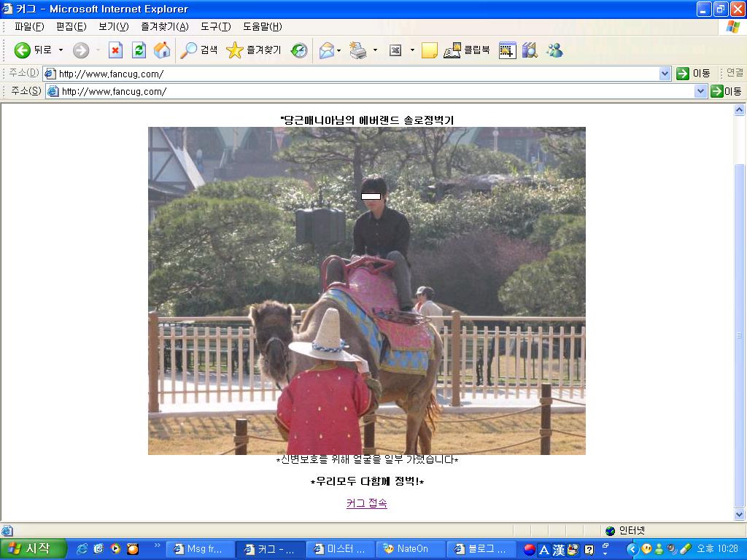
Task: Expand the 뒤로 back history dropdown arrow
Action: coord(61,50)
